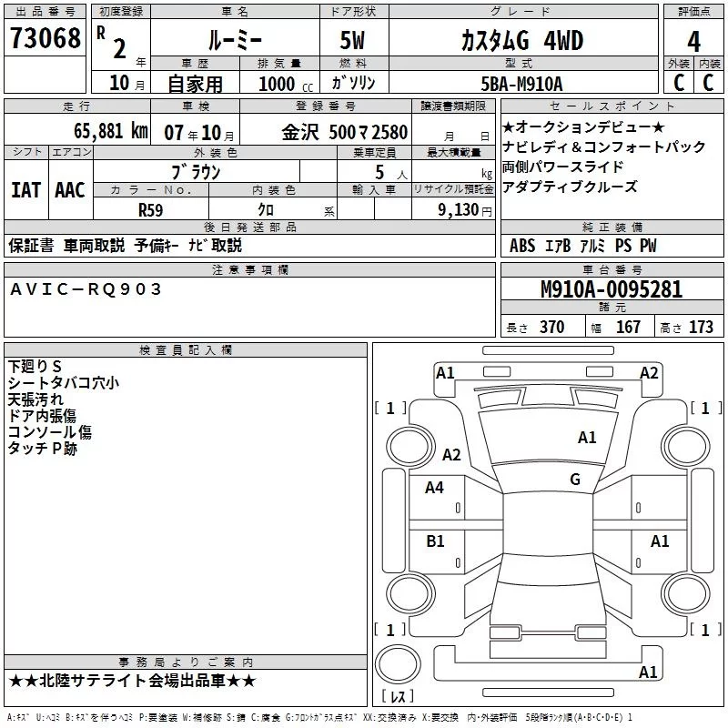Click the displacement value 1000 cc
Screen dimensions: 728x728
point(286,84)
